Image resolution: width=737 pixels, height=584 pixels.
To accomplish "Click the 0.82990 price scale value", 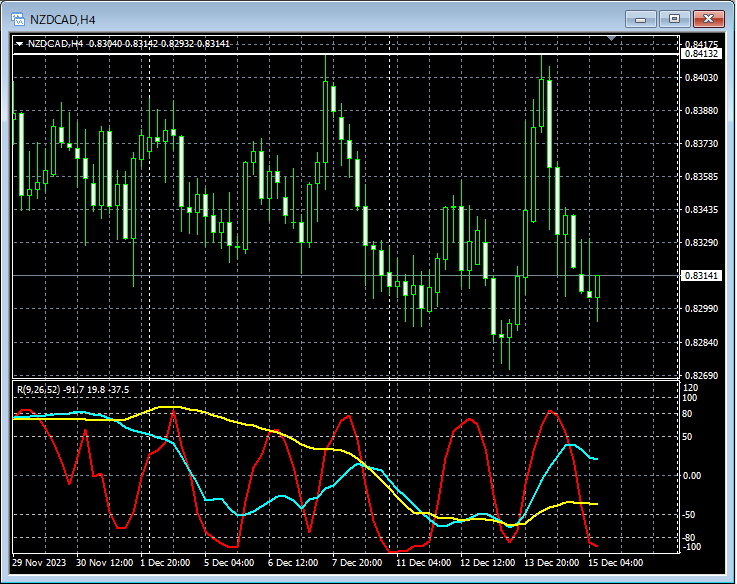I will [701, 309].
